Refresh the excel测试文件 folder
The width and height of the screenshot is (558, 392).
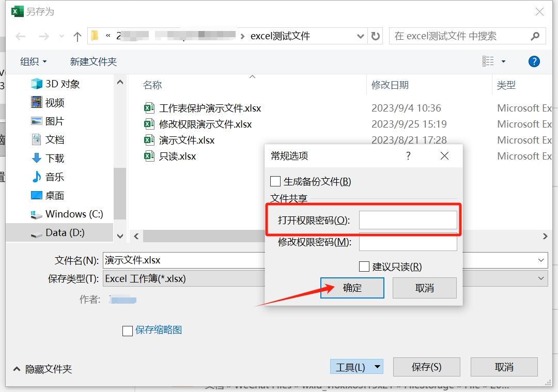click(x=376, y=36)
